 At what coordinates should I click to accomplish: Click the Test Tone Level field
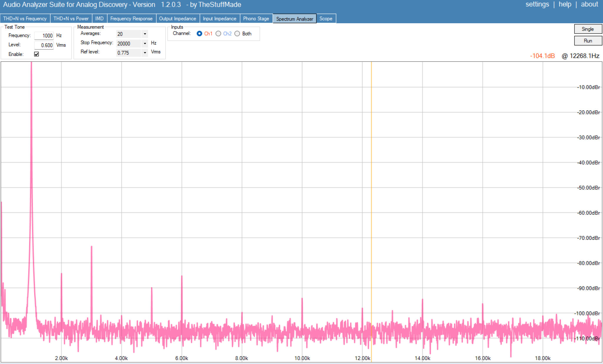click(x=44, y=45)
